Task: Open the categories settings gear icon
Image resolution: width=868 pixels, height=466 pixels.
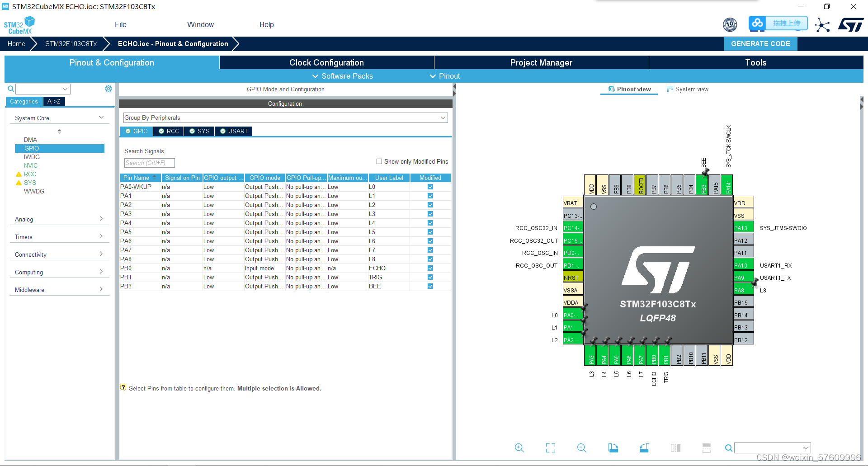Action: [x=108, y=89]
